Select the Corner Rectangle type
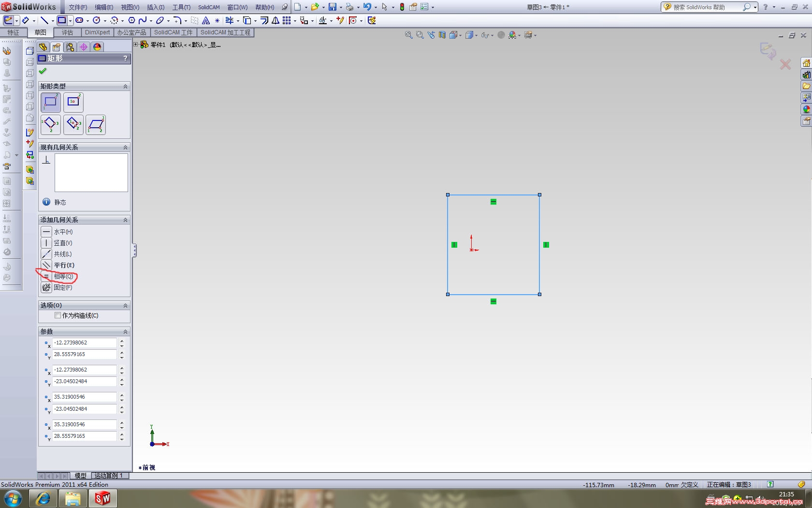This screenshot has width=812, height=508. click(x=51, y=103)
